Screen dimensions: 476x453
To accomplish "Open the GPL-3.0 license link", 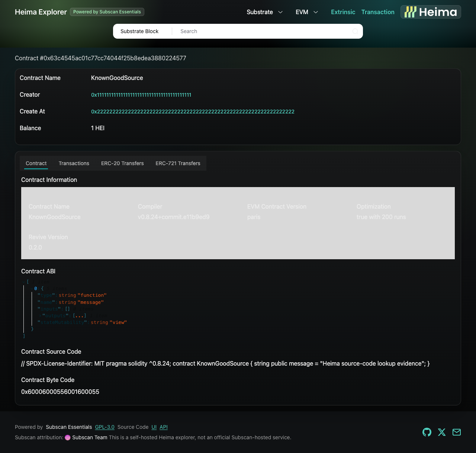I will 105,427.
